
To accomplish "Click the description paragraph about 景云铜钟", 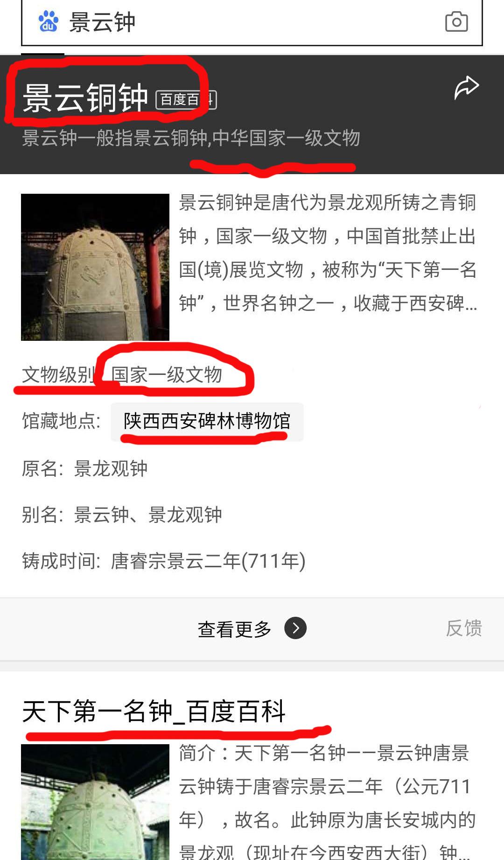I will [328, 253].
